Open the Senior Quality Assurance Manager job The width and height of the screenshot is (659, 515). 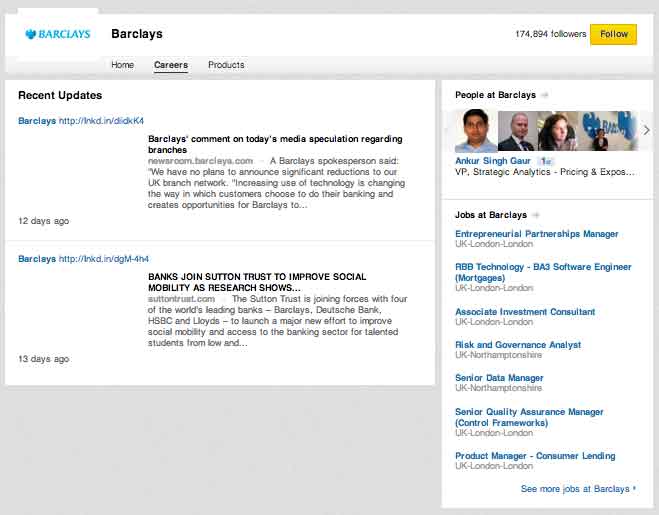coord(529,417)
